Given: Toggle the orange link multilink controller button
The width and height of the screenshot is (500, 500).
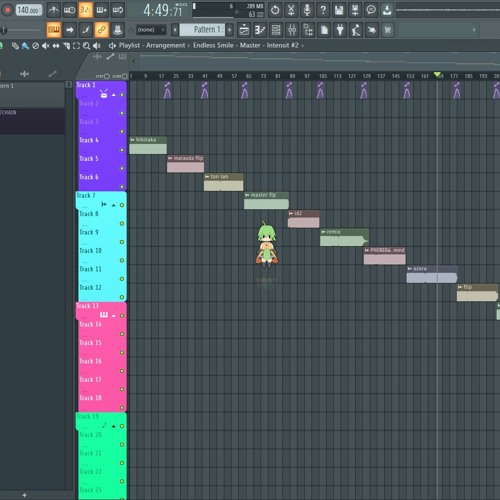Looking at the screenshot, I should 102,30.
